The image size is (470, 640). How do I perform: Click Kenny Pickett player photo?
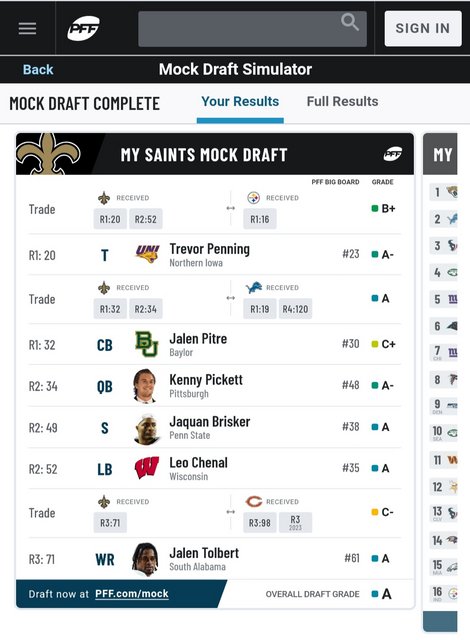click(145, 386)
